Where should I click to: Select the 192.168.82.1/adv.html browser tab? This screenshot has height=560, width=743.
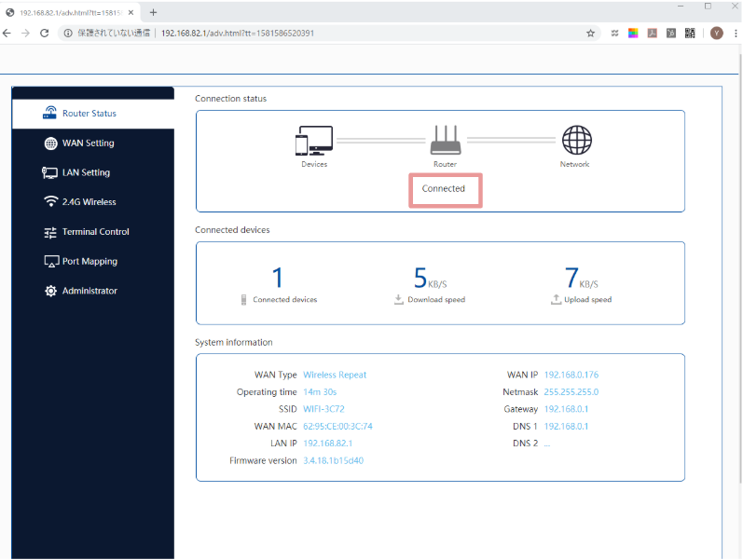point(71,13)
